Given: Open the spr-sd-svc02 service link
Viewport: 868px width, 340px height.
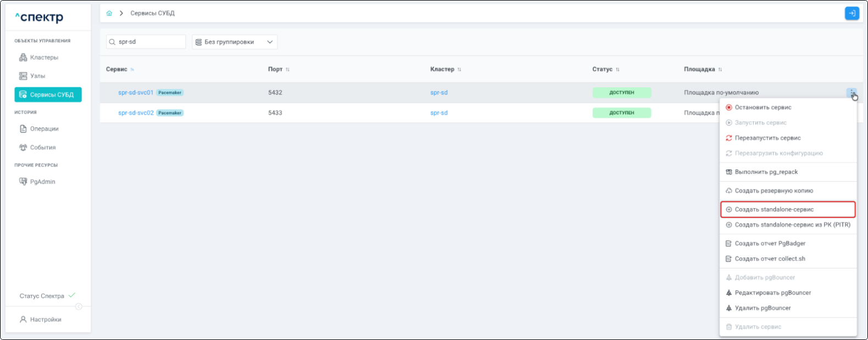Looking at the screenshot, I should pos(136,113).
